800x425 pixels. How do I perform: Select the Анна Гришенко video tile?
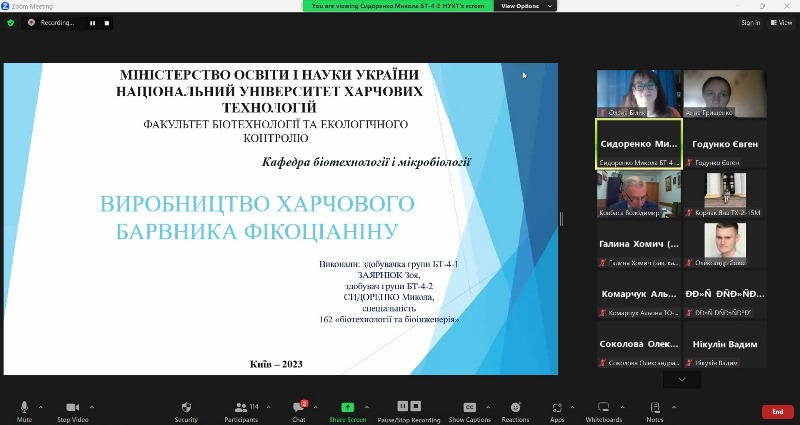pos(725,94)
